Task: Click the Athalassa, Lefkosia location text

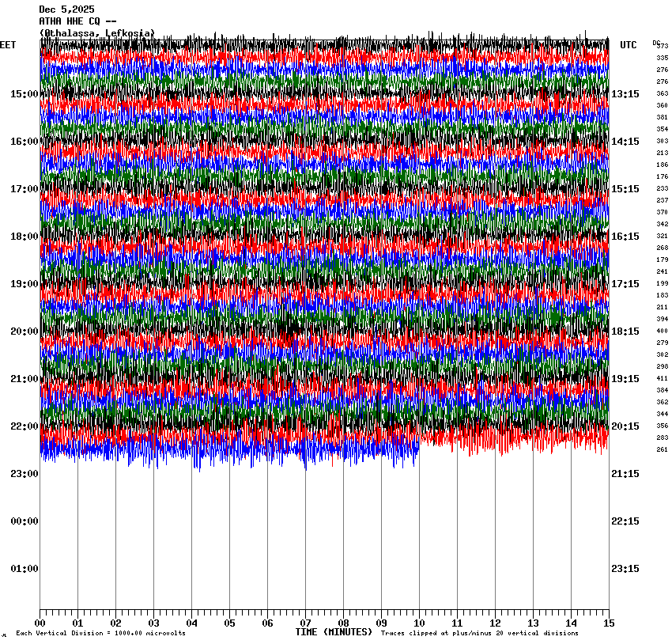Action: pos(97,33)
